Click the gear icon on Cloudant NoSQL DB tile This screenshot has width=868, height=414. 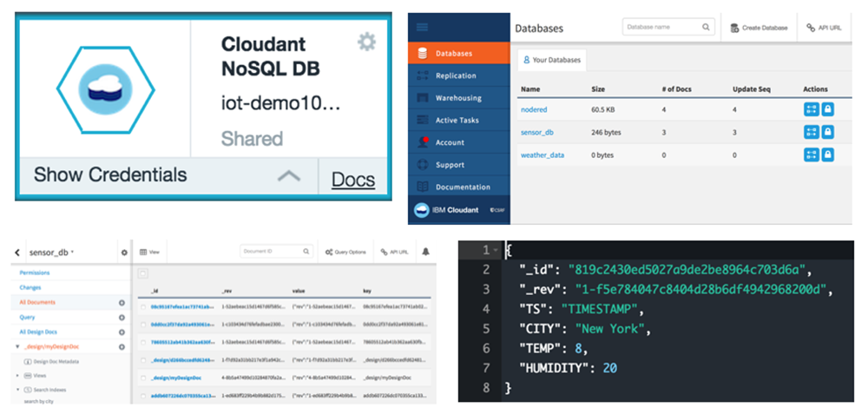tap(366, 43)
